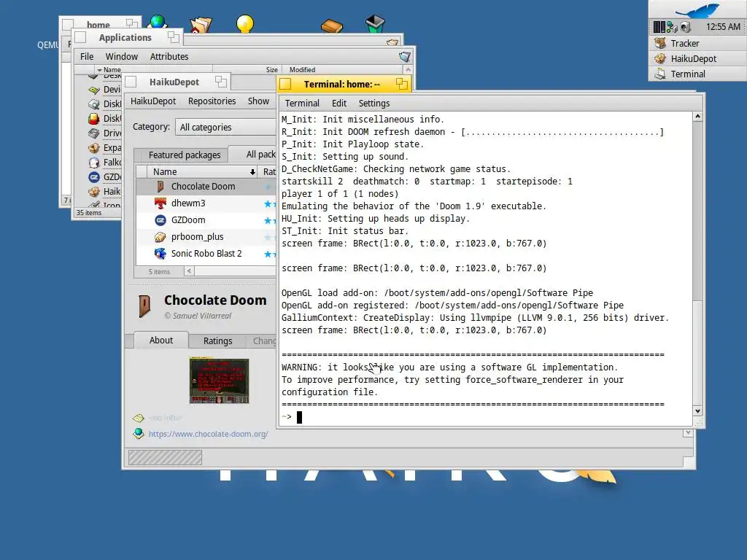The width and height of the screenshot is (747, 560).
Task: Switch to Tracker in the Deskbar
Action: [697, 43]
